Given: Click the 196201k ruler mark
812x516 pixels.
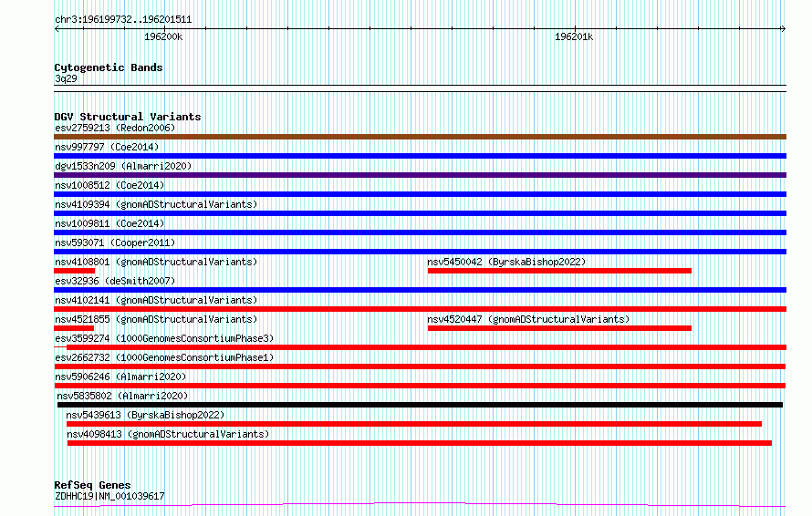Looking at the screenshot, I should click(x=574, y=36).
